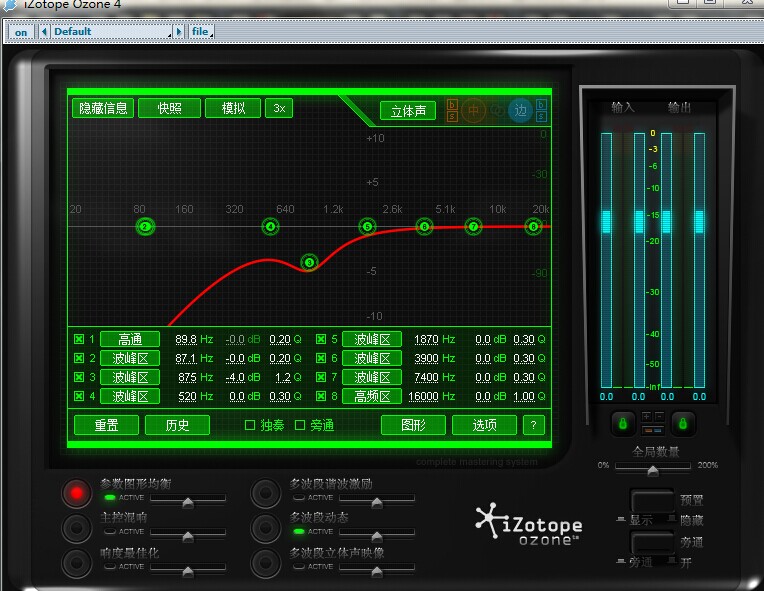
Task: Toggle the output gain lock icon
Action: point(683,423)
